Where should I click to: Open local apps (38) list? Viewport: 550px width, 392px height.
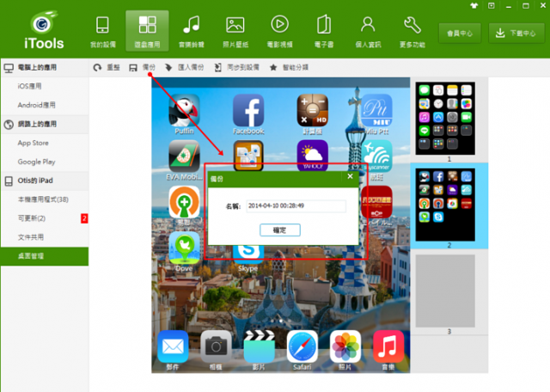click(45, 199)
